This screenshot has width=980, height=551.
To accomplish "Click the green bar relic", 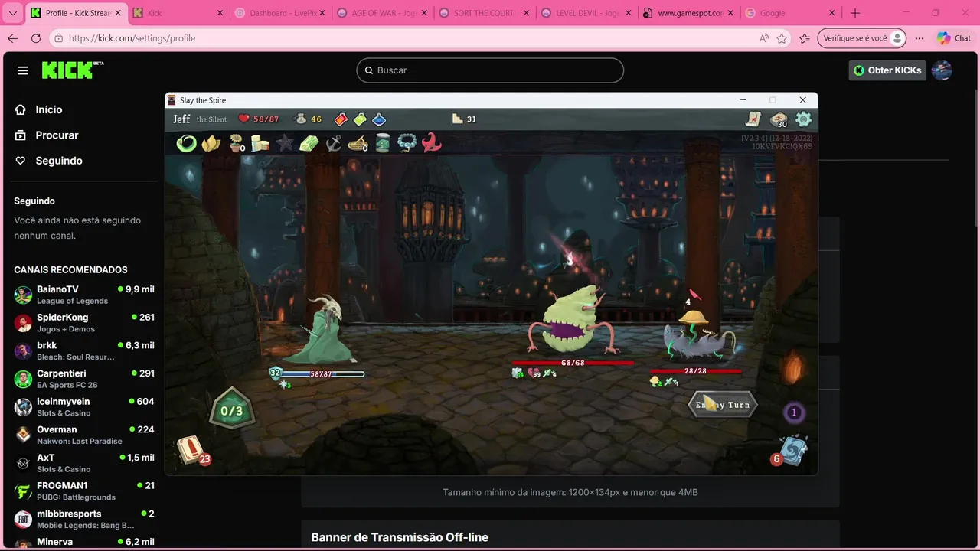I will (x=309, y=143).
